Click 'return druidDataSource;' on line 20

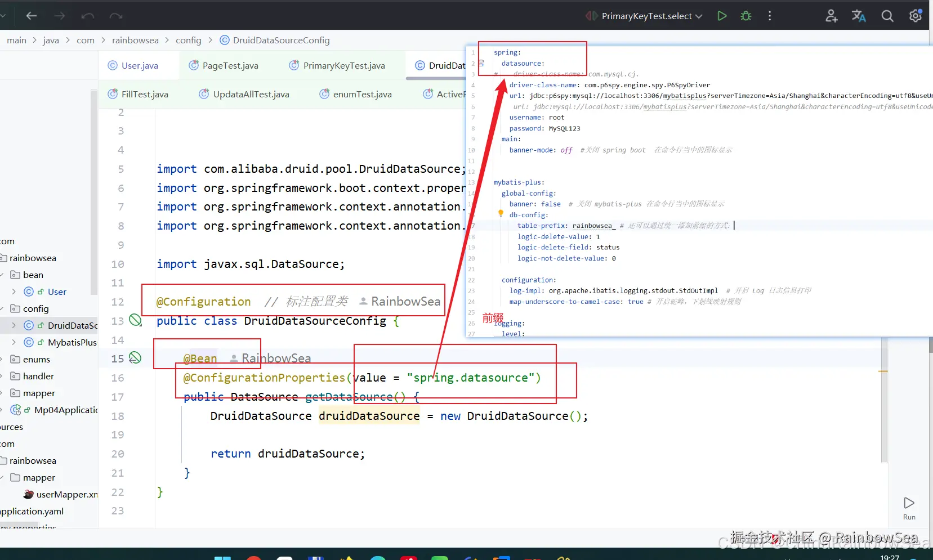[x=288, y=454]
